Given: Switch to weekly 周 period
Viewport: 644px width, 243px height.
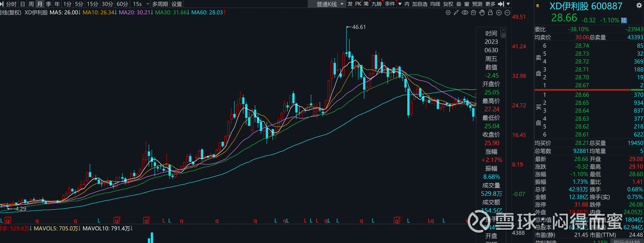Looking at the screenshot, I should (x=31, y=4).
